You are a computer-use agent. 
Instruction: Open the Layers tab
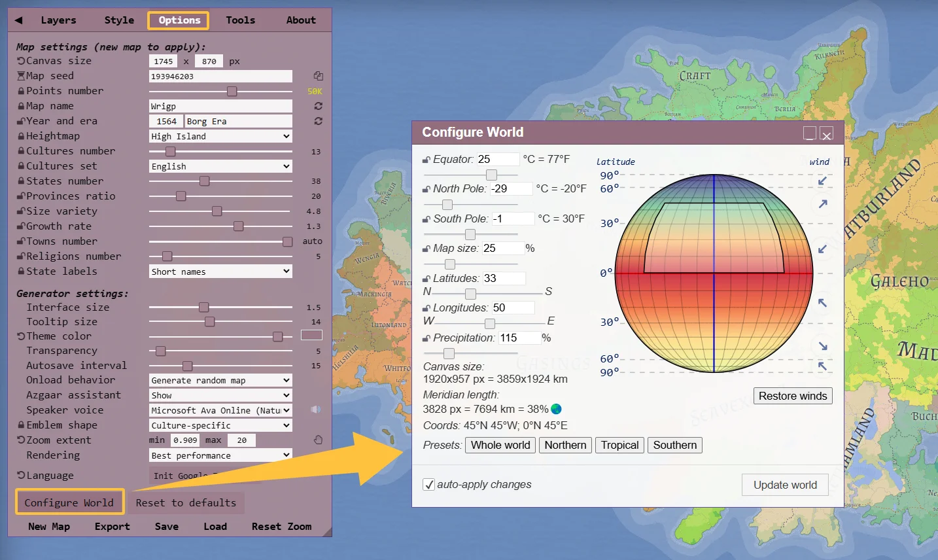click(58, 20)
